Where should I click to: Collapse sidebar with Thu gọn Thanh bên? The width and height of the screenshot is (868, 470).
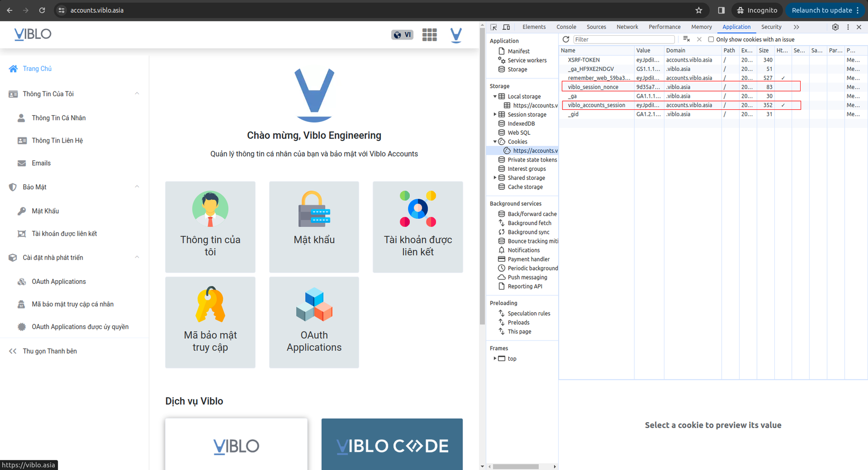(x=49, y=351)
